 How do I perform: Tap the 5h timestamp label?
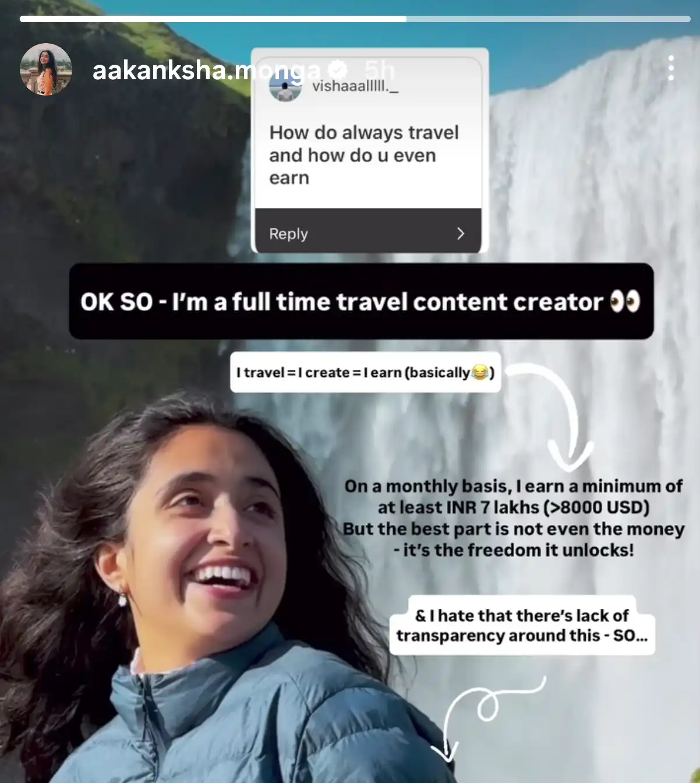point(379,70)
